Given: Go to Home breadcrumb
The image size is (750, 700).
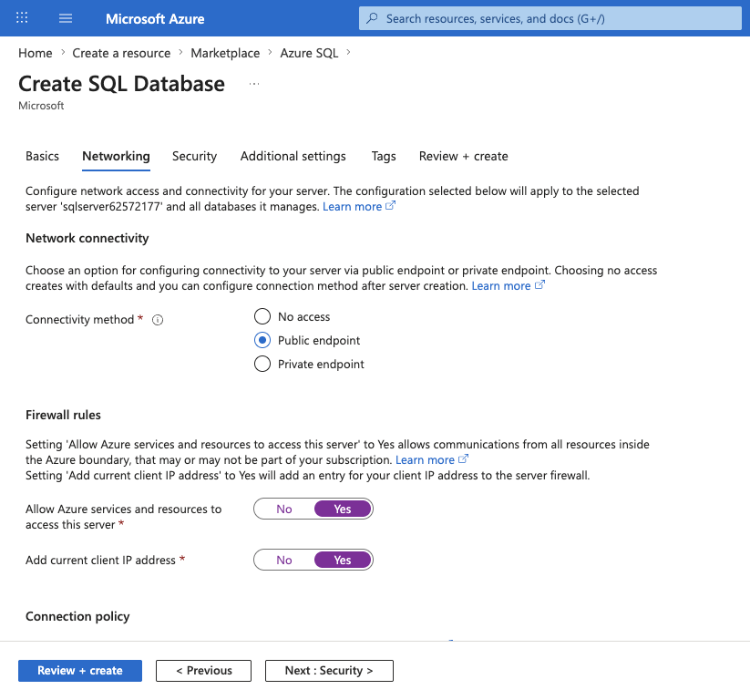Looking at the screenshot, I should [x=36, y=53].
